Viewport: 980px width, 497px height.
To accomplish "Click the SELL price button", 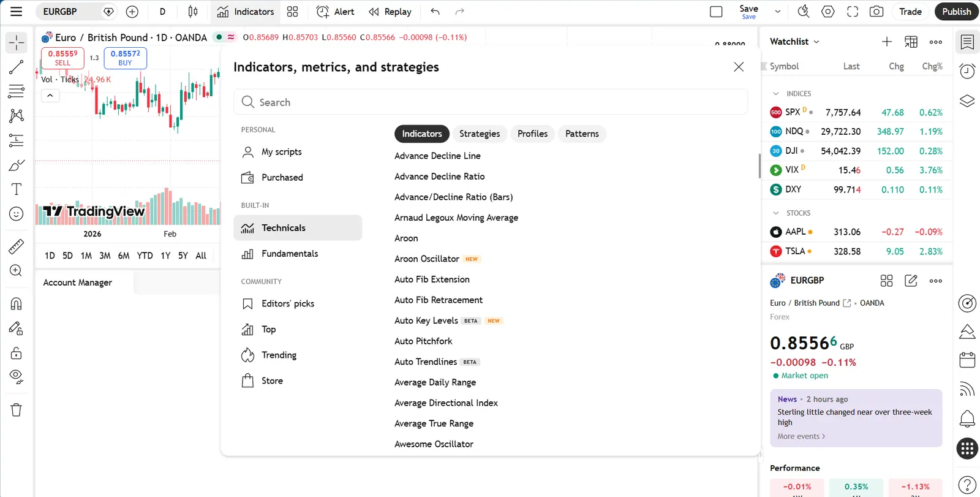I will [x=62, y=58].
